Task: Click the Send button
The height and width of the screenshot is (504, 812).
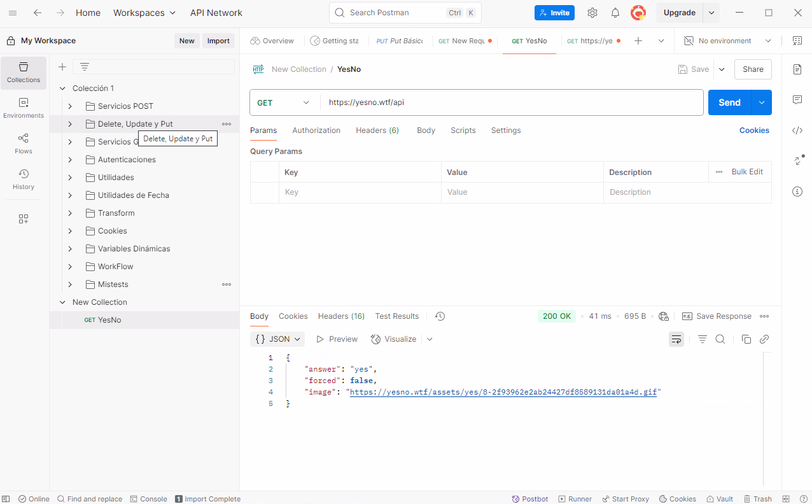Action: [x=729, y=102]
